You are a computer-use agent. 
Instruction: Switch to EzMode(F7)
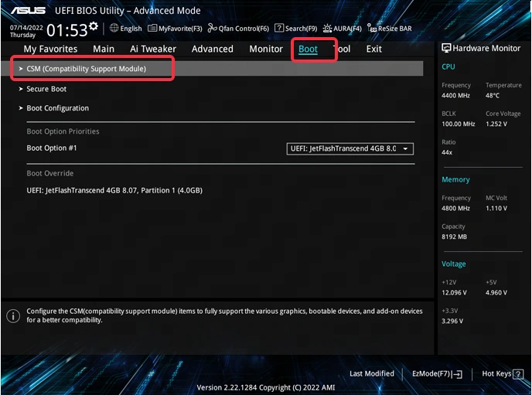click(437, 374)
